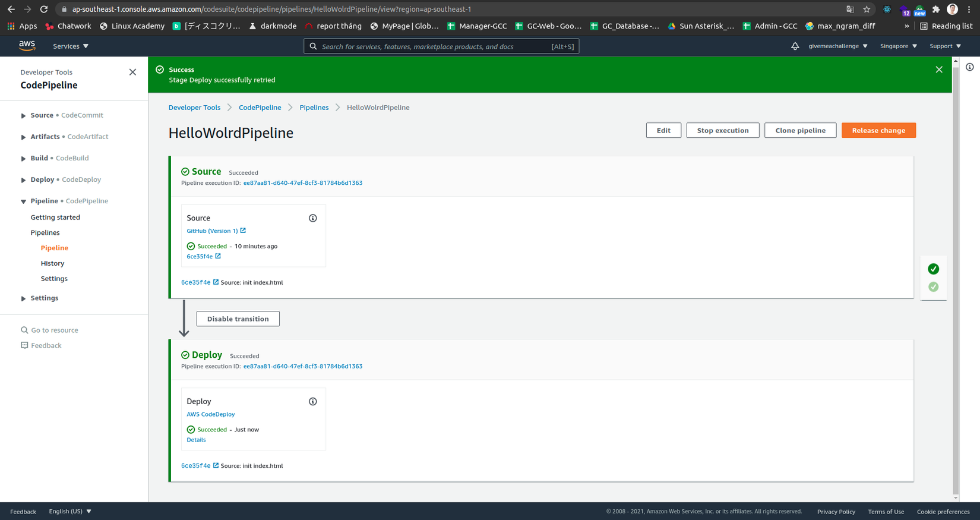Open Developer Tools breadcrumb link

tap(194, 108)
